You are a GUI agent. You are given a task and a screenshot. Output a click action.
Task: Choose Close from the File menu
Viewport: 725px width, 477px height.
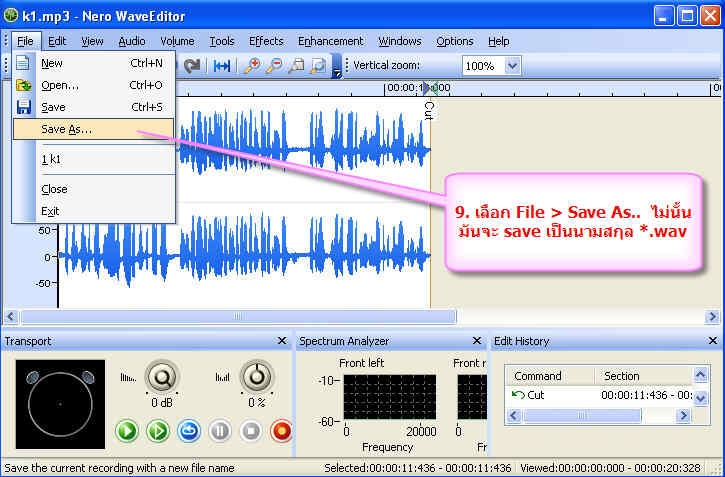coord(94,190)
